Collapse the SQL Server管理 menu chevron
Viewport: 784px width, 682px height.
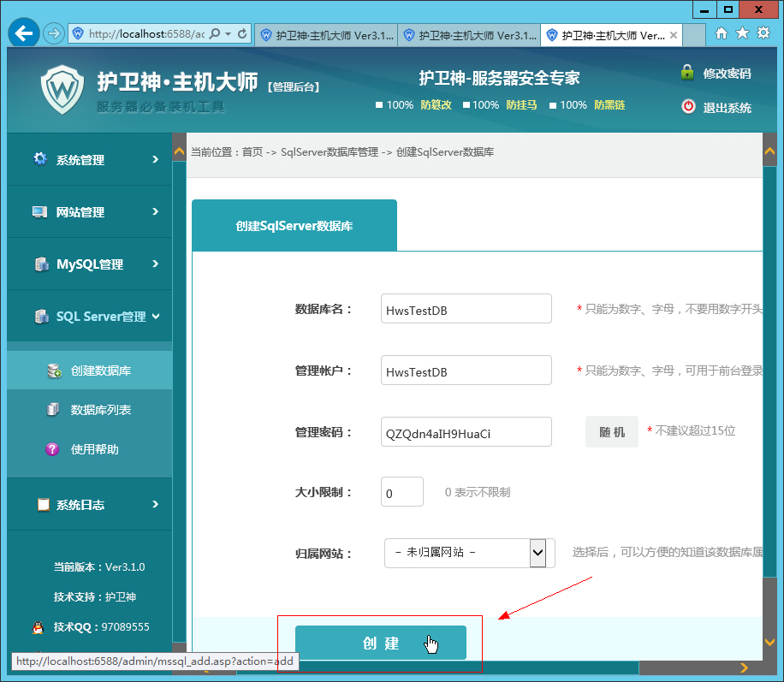point(156,316)
